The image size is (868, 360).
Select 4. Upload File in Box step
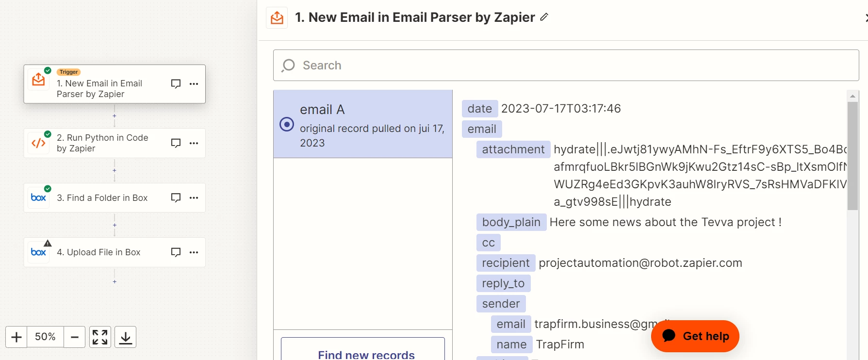pyautogui.click(x=115, y=252)
